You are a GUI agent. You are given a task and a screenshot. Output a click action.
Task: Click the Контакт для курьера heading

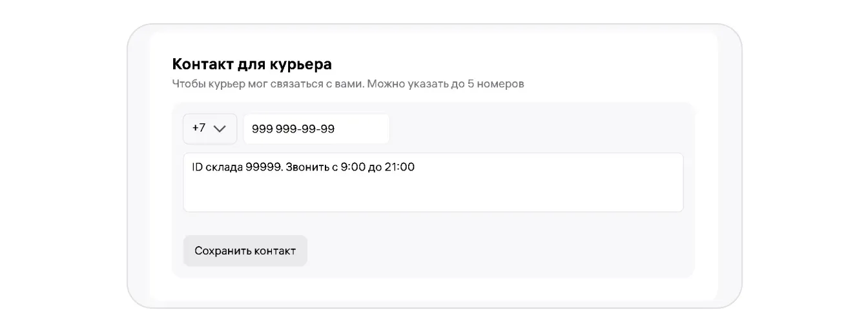(252, 64)
